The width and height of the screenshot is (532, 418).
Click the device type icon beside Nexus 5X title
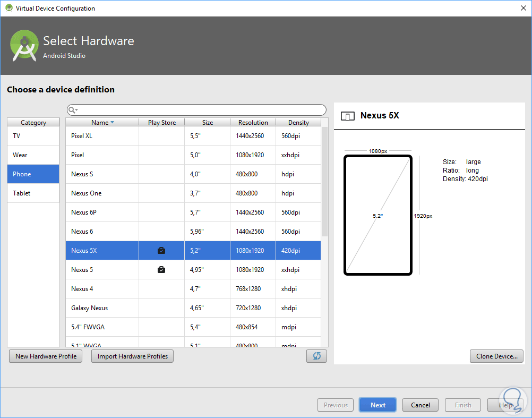click(347, 116)
